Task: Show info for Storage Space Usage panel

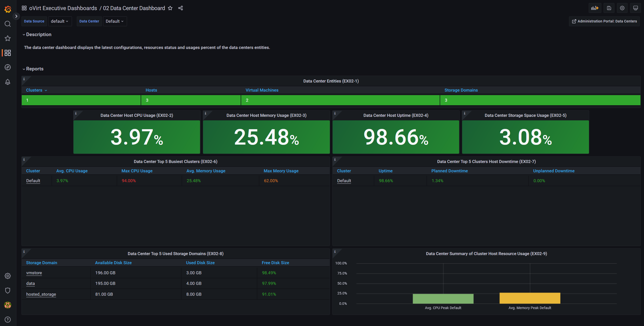Action: 464,113
